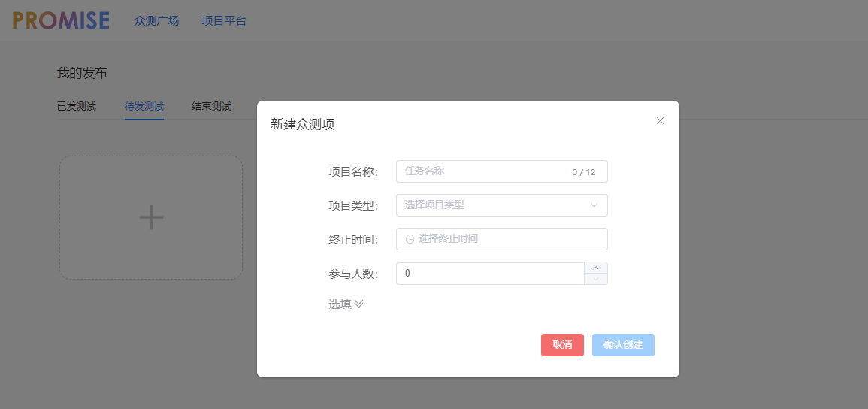This screenshot has width=868, height=409.
Task: Decrease 参与人数 with down arrow
Action: [x=596, y=279]
